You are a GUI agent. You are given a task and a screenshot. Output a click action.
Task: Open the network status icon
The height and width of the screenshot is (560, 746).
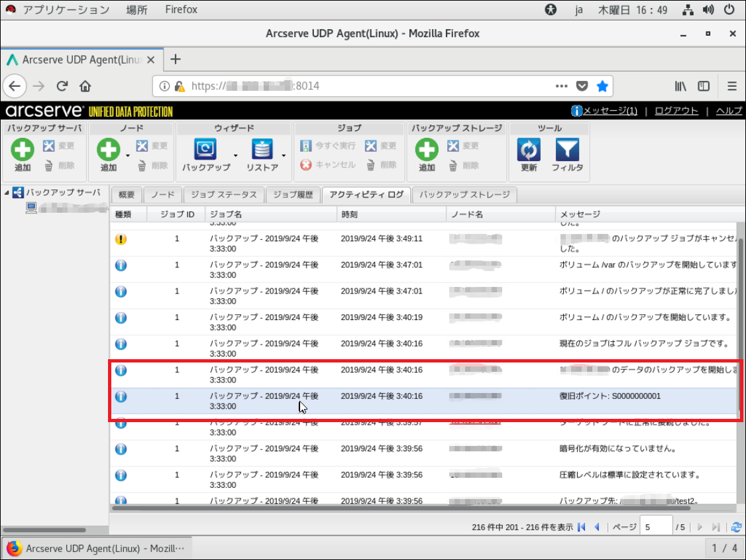(688, 9)
